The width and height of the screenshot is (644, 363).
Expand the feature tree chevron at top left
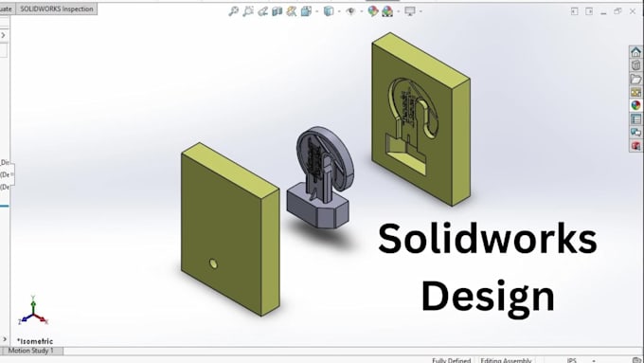(x=3, y=35)
